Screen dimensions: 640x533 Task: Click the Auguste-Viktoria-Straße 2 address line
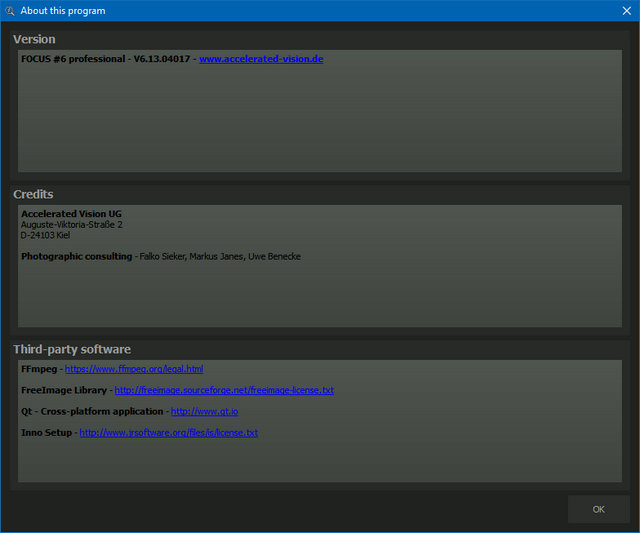pyautogui.click(x=71, y=225)
